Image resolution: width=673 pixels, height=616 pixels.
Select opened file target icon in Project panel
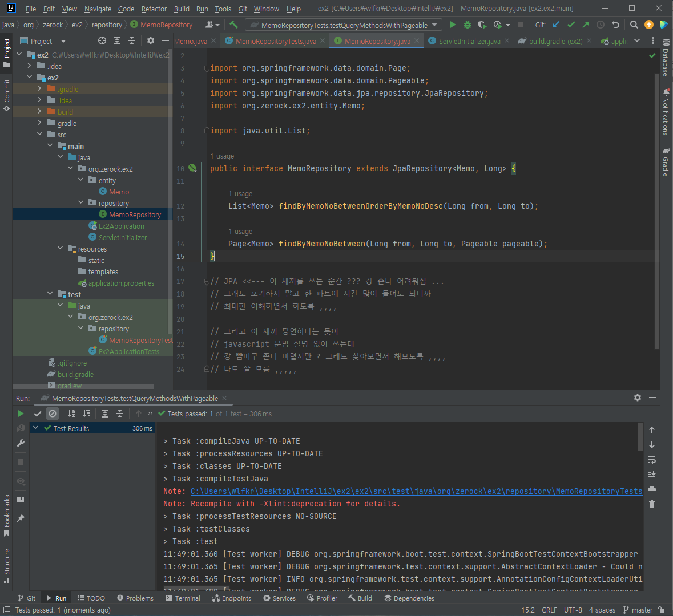(x=102, y=40)
